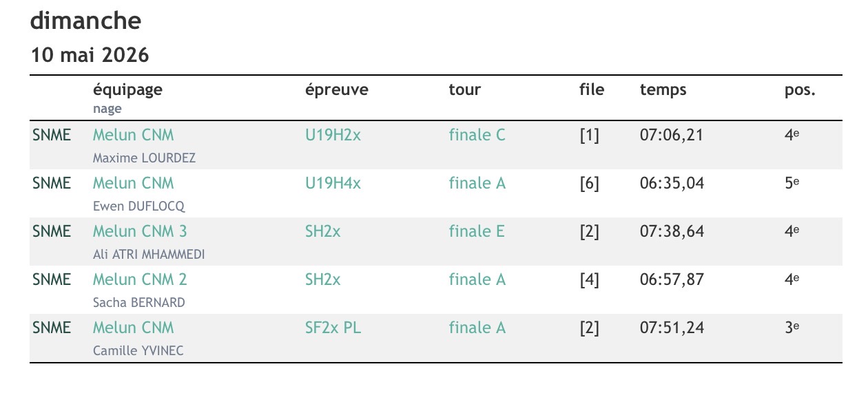
Task: Open finale A link in Sacha BERNARD row
Action: [477, 279]
